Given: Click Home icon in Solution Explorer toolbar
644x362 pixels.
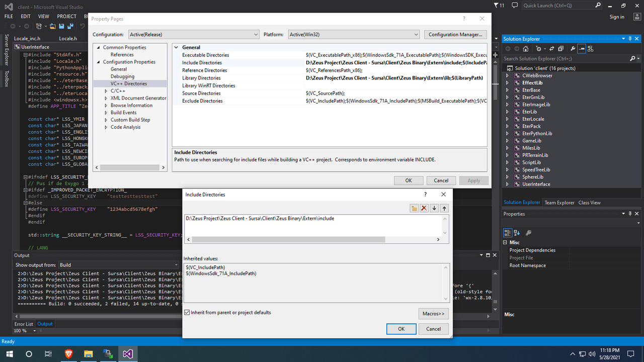Looking at the screenshot, I should (526, 49).
